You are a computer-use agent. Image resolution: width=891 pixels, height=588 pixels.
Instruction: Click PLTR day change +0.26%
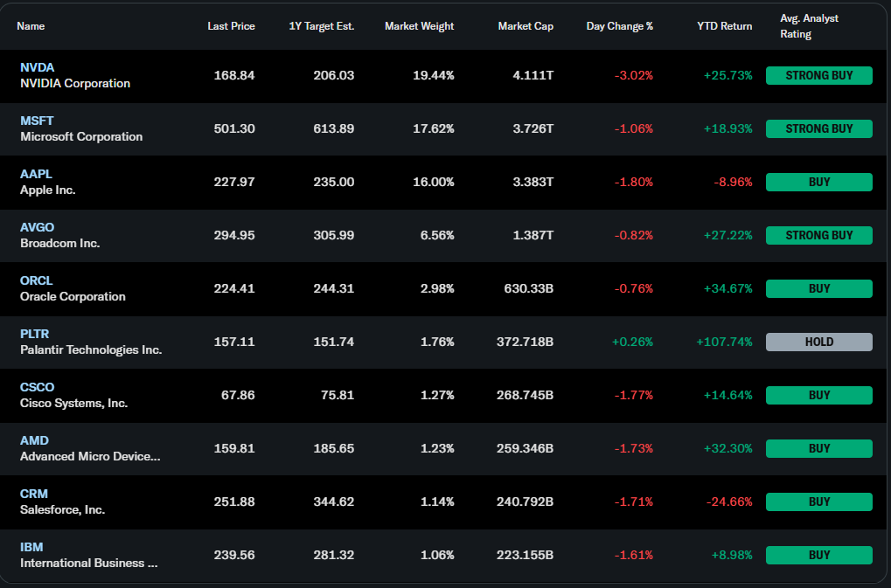pos(632,342)
